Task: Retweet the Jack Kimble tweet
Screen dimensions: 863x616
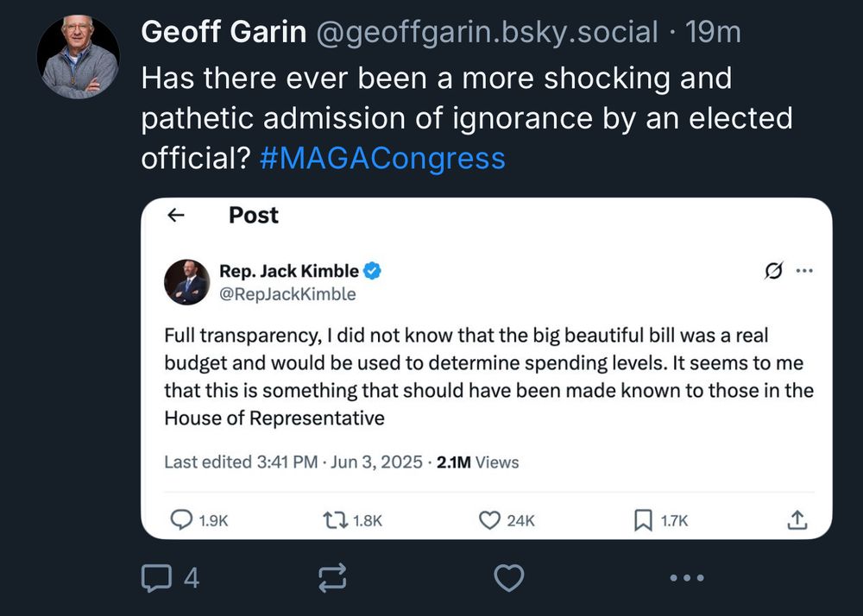Action: point(334,519)
